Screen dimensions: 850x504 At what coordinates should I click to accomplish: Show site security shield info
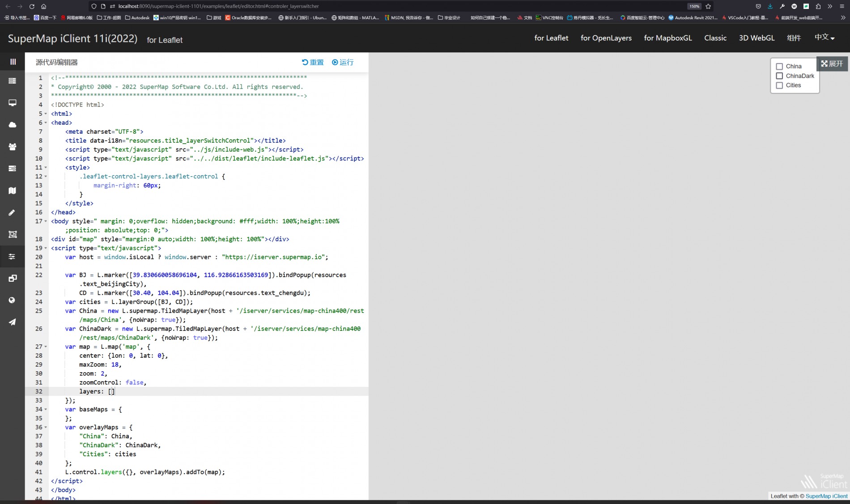point(93,6)
